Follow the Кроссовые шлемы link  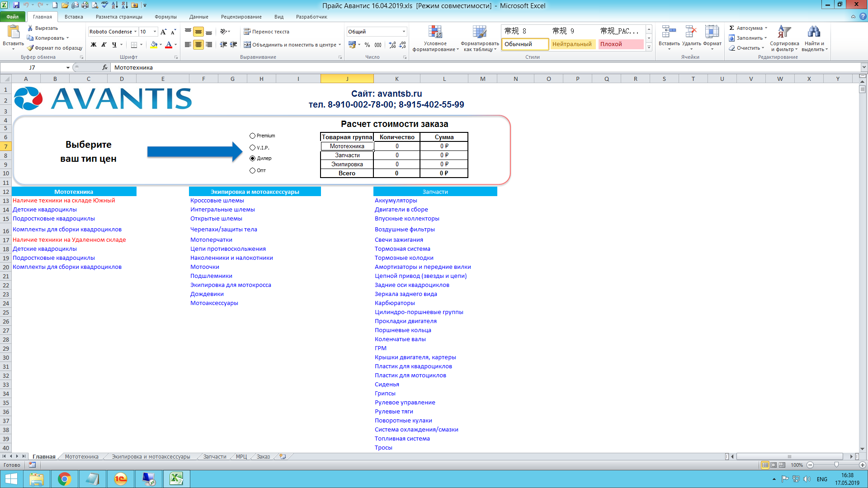(217, 201)
